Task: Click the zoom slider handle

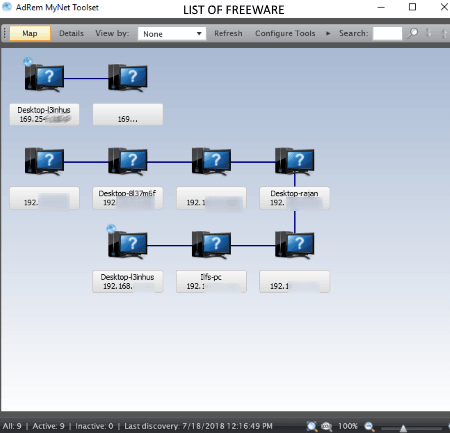Action: [x=403, y=428]
